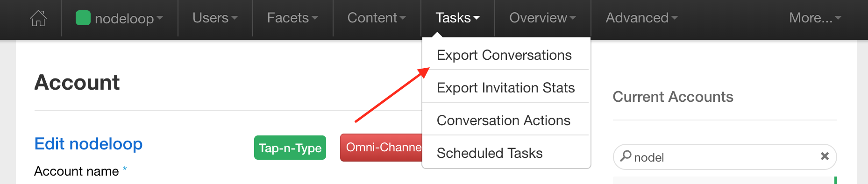Collapse the open Tasks menu
Screen dimensions: 868x184
pyautogui.click(x=458, y=18)
